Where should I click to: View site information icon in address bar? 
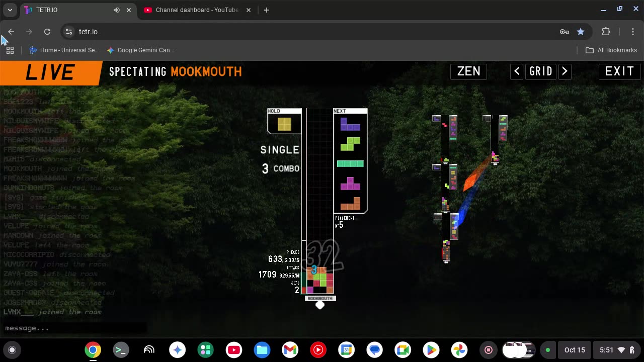(69, 32)
